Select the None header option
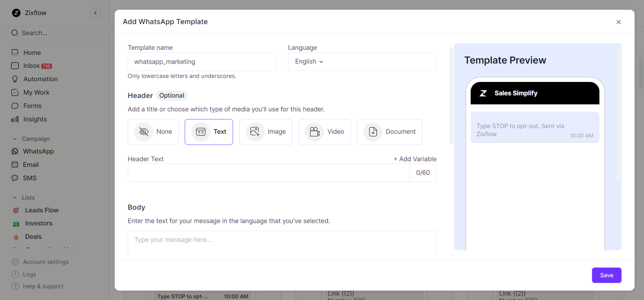Screen dimensions: 644x300 (x=153, y=132)
